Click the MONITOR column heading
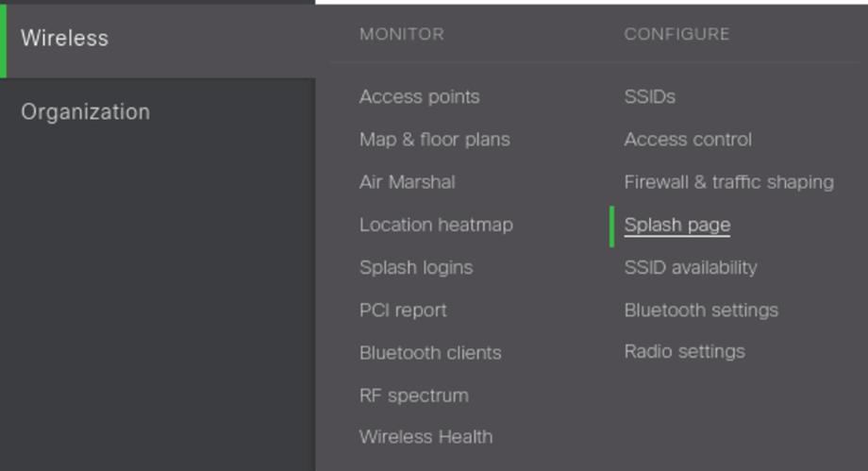This screenshot has width=868, height=471. [x=401, y=34]
